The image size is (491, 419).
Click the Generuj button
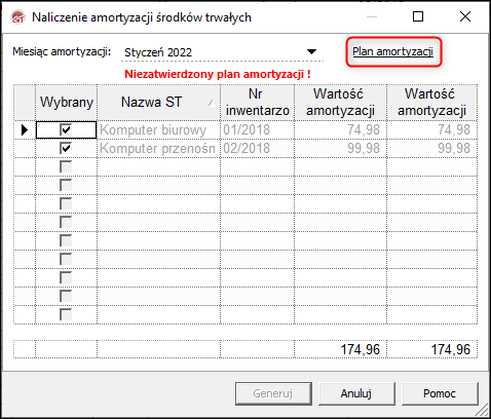[273, 394]
